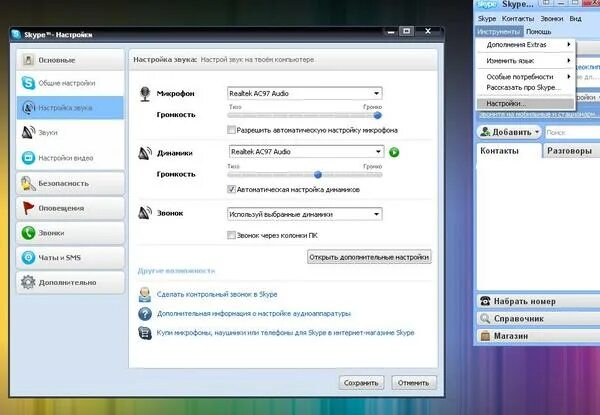Open the Дополнительно section with the gear icon
Screen dimensions: 600x415
coord(70,282)
